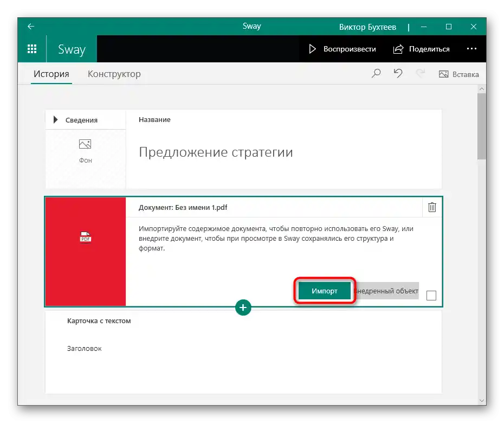Click the scrollbar up arrow
Screen dimensions: 504x423
481,88
